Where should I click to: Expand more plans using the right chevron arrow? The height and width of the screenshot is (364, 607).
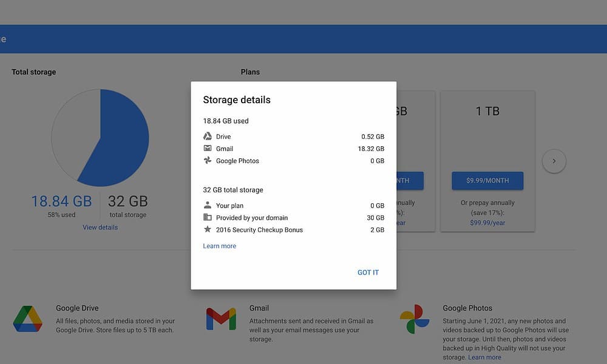(554, 161)
